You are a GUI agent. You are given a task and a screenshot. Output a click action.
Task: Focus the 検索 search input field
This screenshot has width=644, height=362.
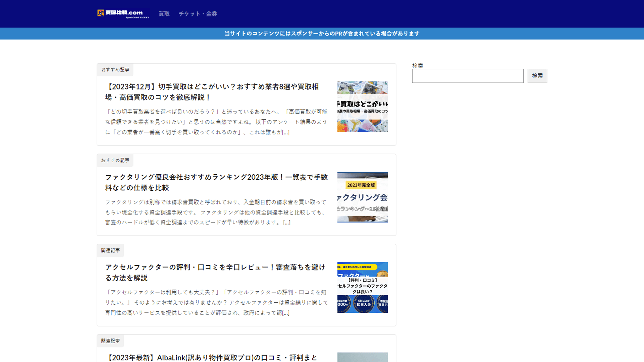tap(468, 76)
